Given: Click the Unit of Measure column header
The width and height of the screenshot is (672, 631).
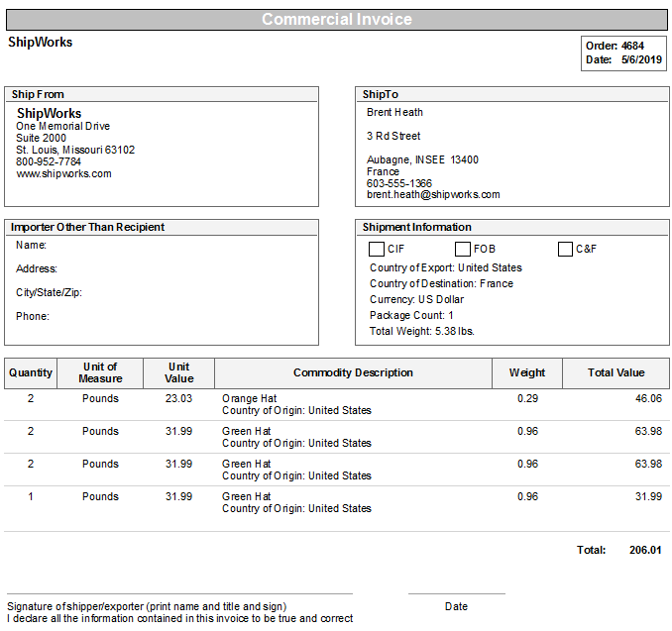Looking at the screenshot, I should click(100, 373).
